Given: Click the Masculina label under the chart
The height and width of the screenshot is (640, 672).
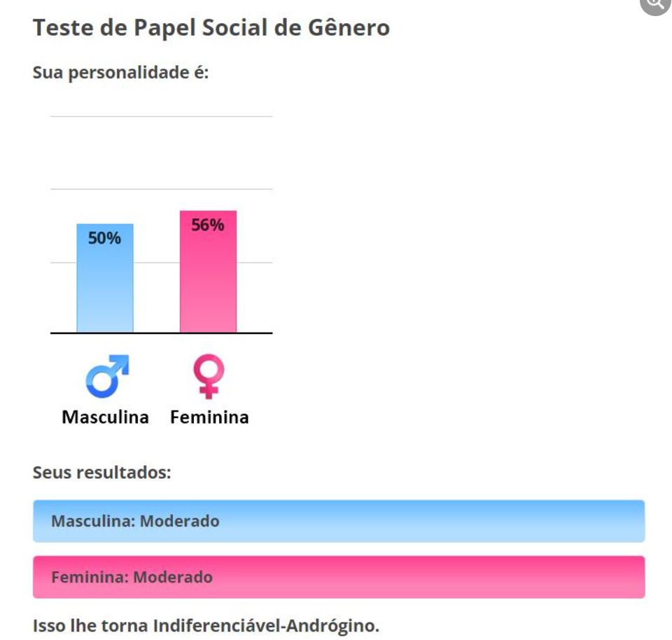Looking at the screenshot, I should pos(106,417).
